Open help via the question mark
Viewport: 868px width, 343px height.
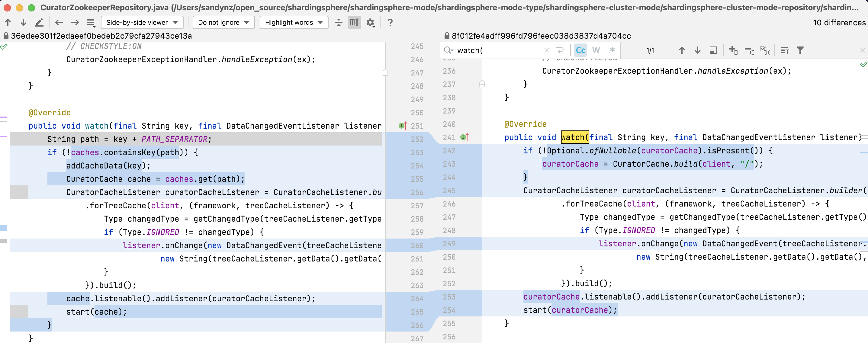point(390,23)
